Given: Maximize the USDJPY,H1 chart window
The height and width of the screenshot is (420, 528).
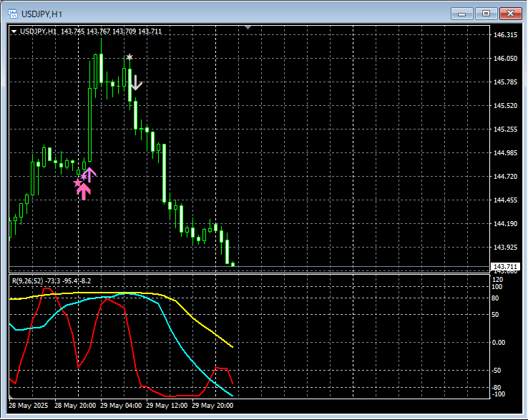Looking at the screenshot, I should tap(486, 14).
